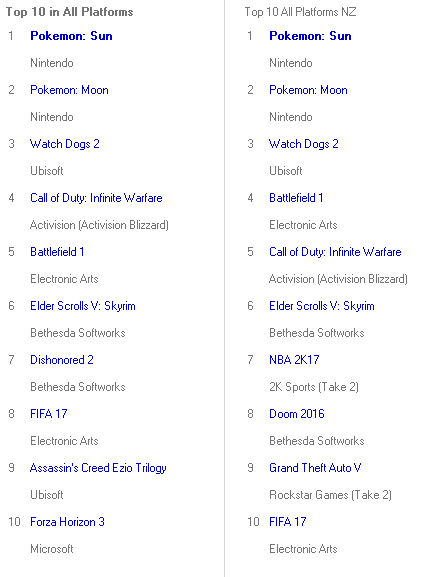
Task: Select FIFA 17 ranked 8
Action: click(x=49, y=414)
